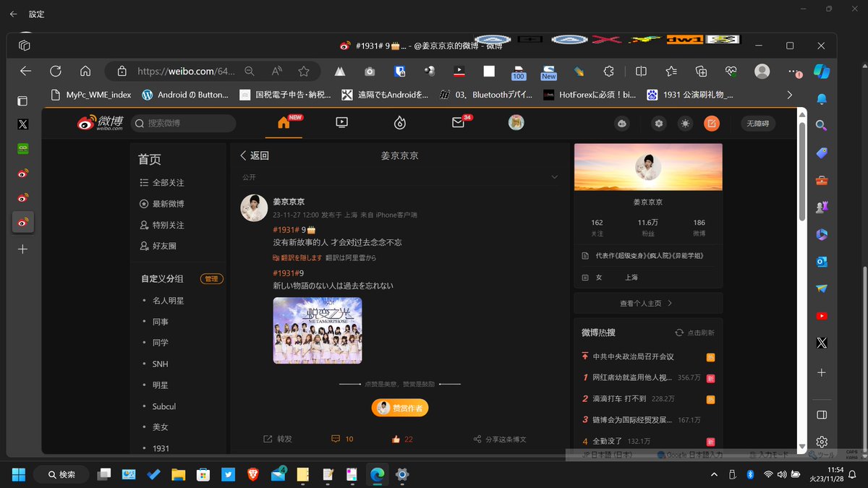The width and height of the screenshot is (868, 488).
Task: Open the MyPc_WME_index bookmark
Action: [92, 95]
